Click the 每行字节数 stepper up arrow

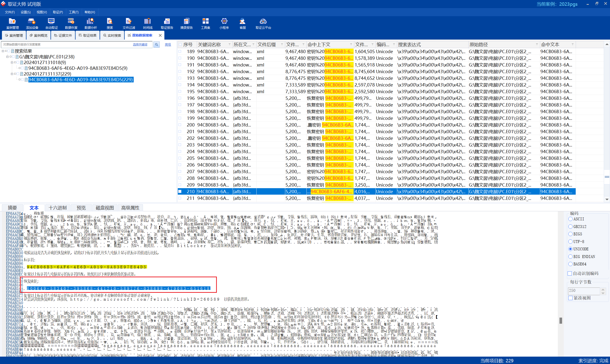tap(603, 289)
